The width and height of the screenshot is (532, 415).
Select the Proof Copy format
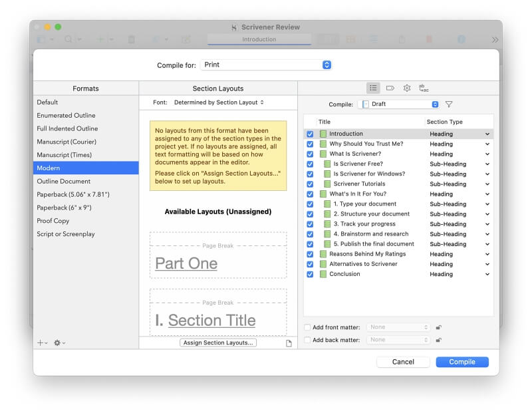[86, 221]
